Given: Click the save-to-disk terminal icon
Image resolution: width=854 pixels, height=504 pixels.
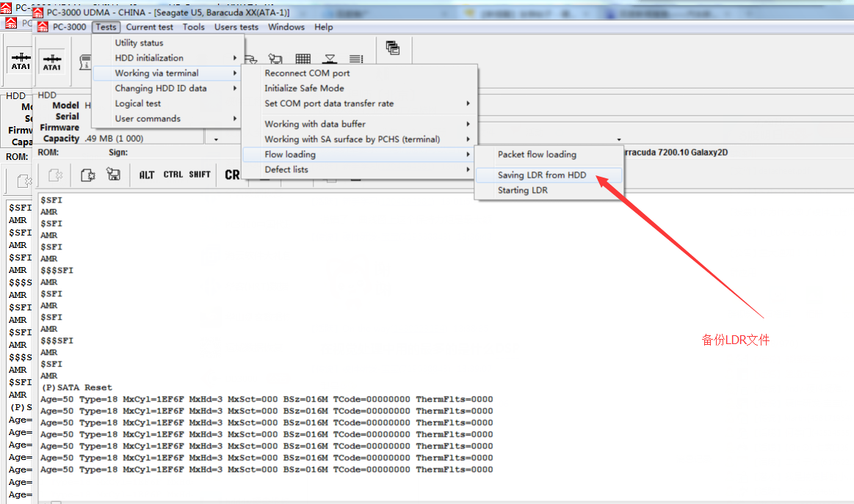Looking at the screenshot, I should coord(113,174).
